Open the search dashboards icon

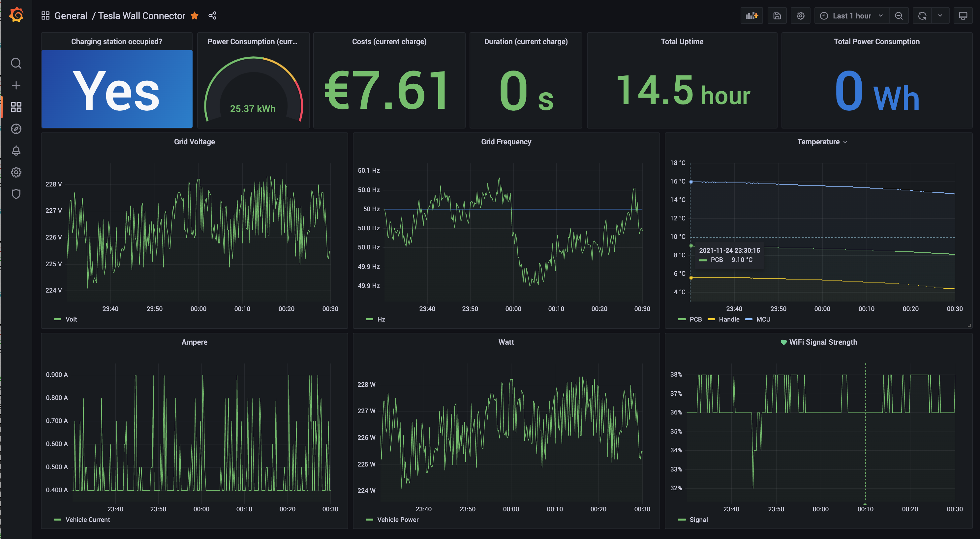pos(16,63)
